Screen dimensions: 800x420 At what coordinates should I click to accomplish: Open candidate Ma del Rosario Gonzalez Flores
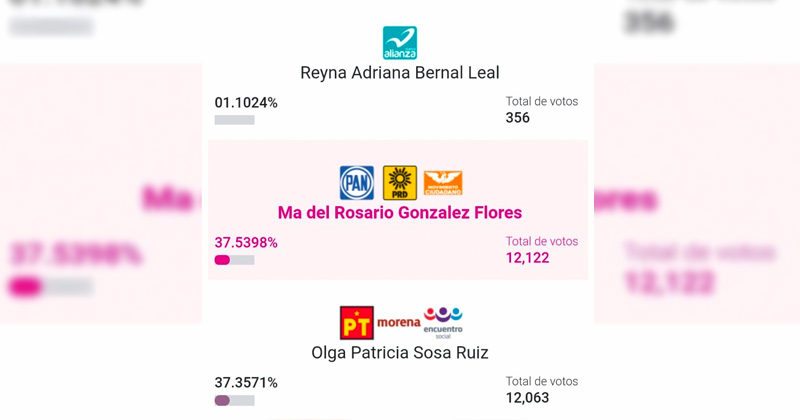(x=400, y=213)
